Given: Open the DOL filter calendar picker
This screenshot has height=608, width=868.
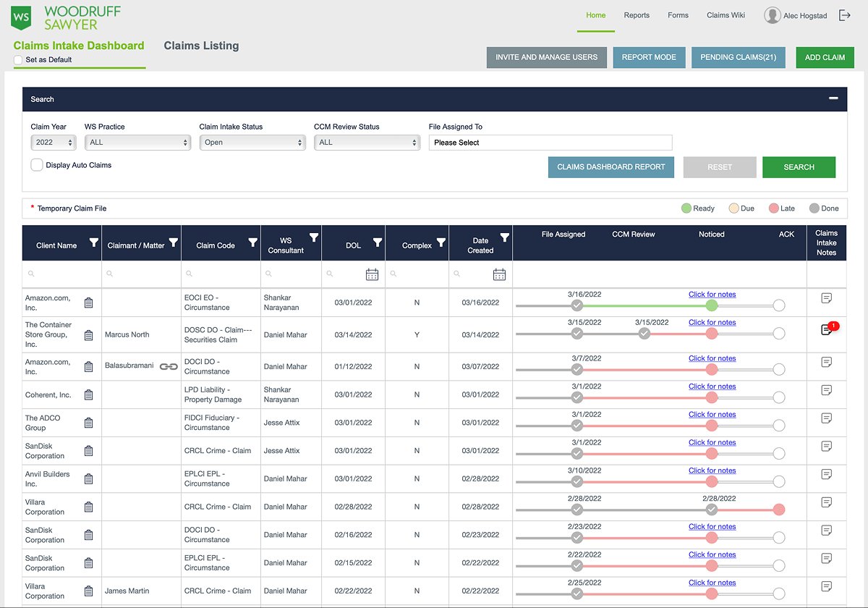Looking at the screenshot, I should 372,274.
